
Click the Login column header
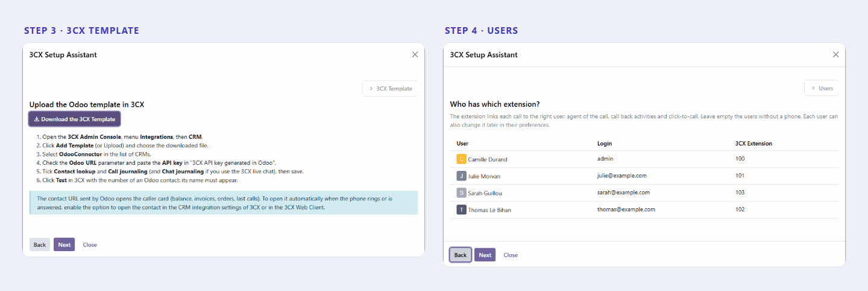(605, 144)
